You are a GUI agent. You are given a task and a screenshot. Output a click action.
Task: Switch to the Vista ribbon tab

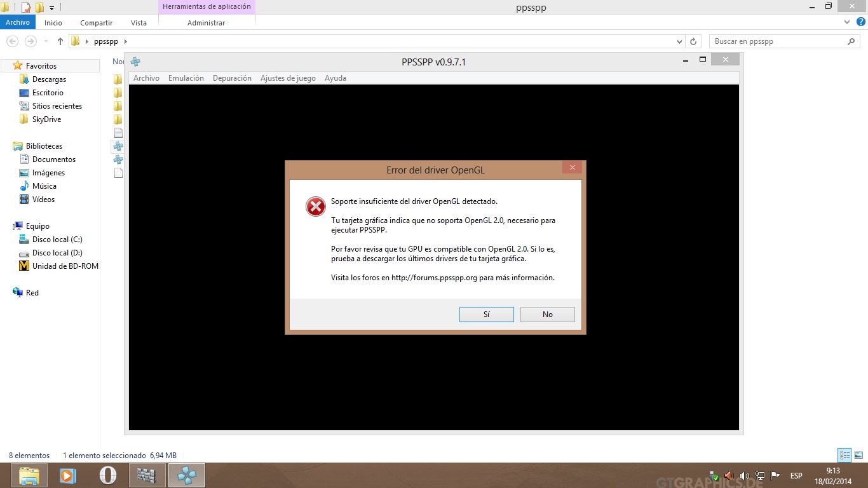[139, 23]
